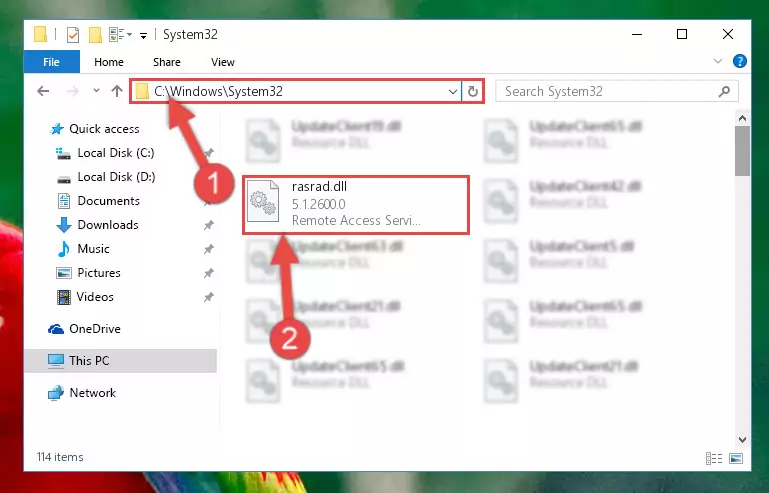Click the version text 5.1.2600.0
The height and width of the screenshot is (493, 769).
319,204
